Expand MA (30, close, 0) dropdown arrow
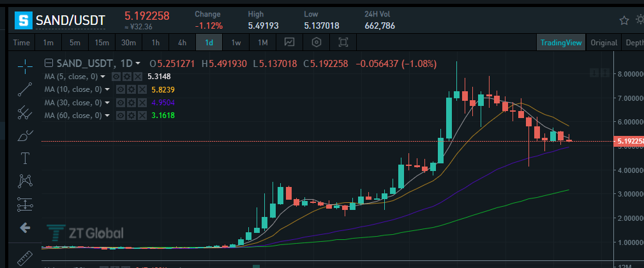The image size is (644, 268). (107, 103)
